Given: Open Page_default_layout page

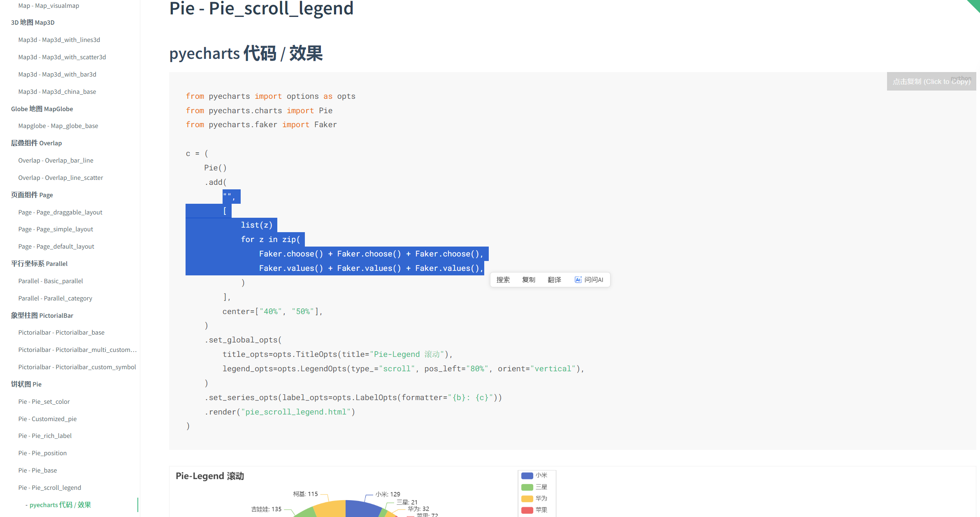Looking at the screenshot, I should pyautogui.click(x=56, y=247).
